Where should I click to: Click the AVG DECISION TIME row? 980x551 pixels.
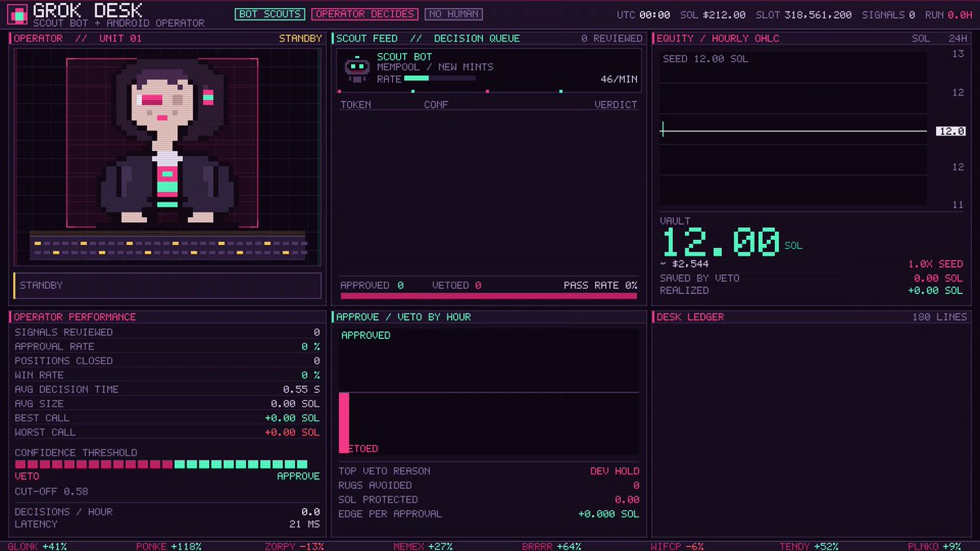[x=167, y=389]
